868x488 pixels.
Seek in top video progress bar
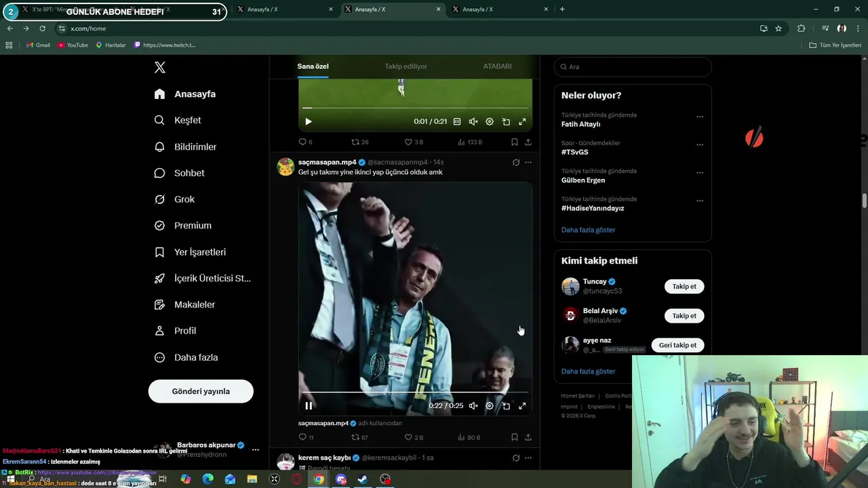[415, 108]
